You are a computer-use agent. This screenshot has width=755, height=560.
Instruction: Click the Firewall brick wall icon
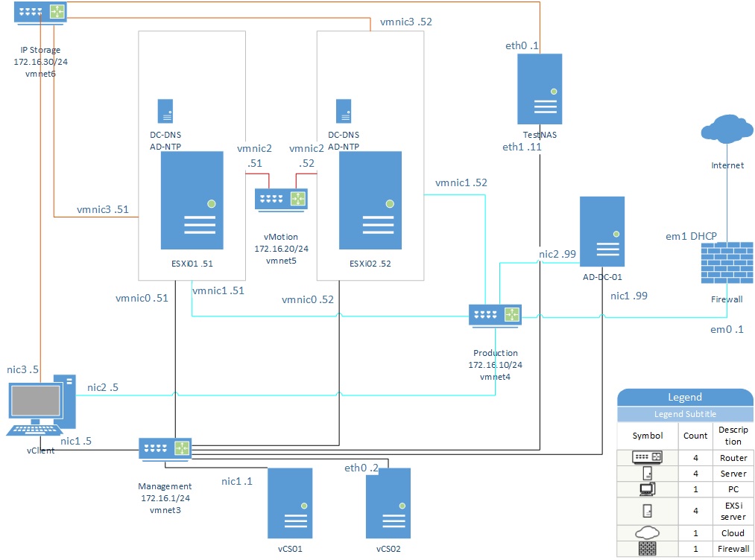tap(727, 263)
